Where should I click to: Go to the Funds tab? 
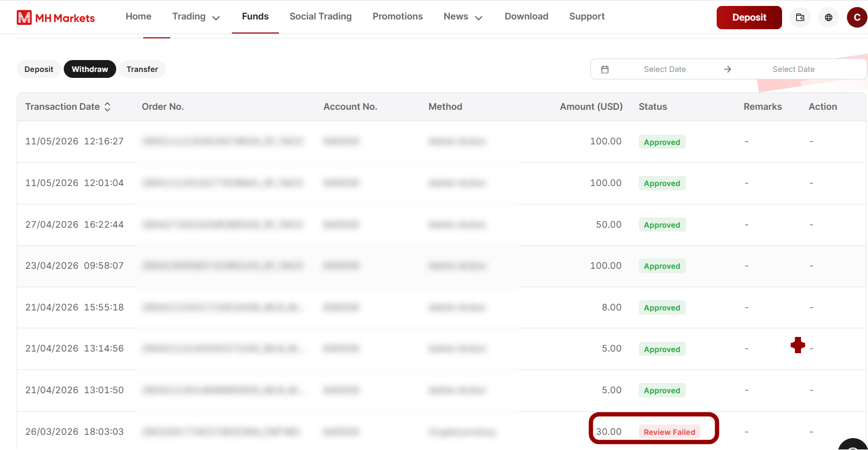(x=255, y=17)
